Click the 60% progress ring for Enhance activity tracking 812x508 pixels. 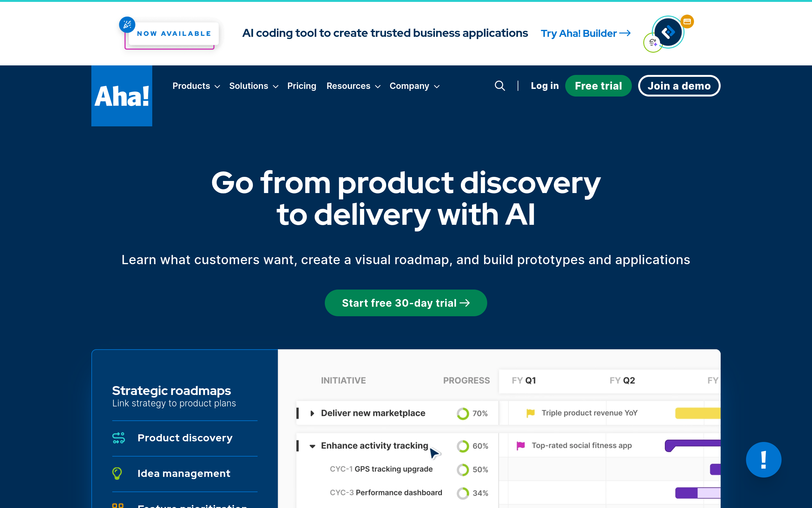[x=463, y=446]
